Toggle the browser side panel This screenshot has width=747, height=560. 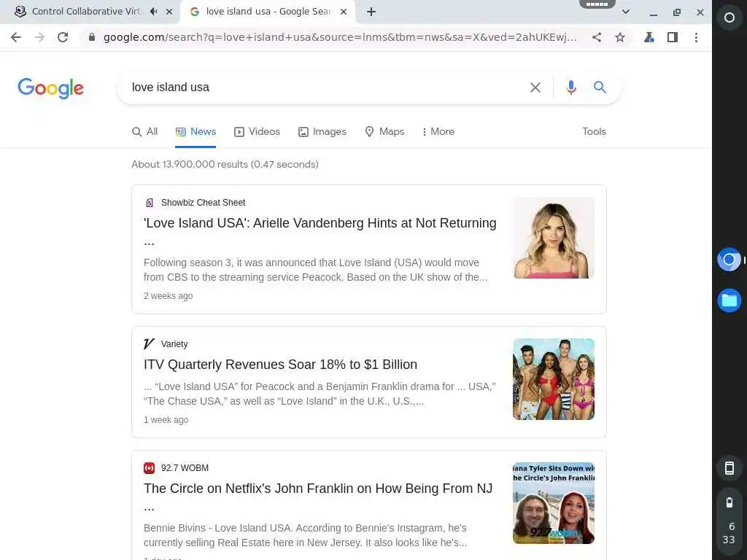[672, 37]
